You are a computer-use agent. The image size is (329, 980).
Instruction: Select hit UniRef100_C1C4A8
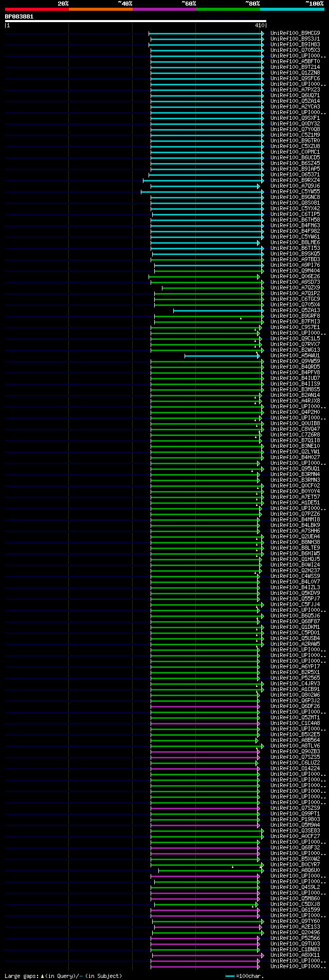point(295,723)
